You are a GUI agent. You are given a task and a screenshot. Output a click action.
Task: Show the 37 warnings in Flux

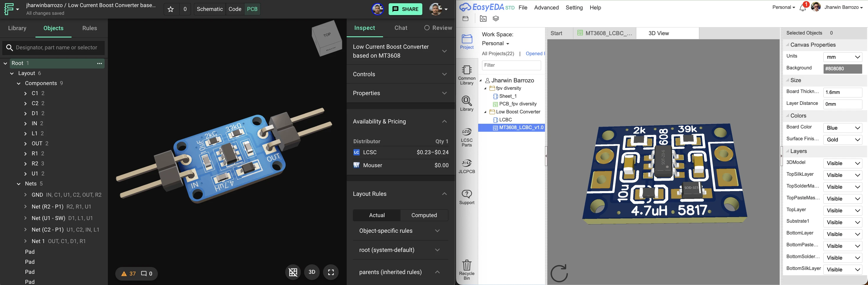coord(129,273)
